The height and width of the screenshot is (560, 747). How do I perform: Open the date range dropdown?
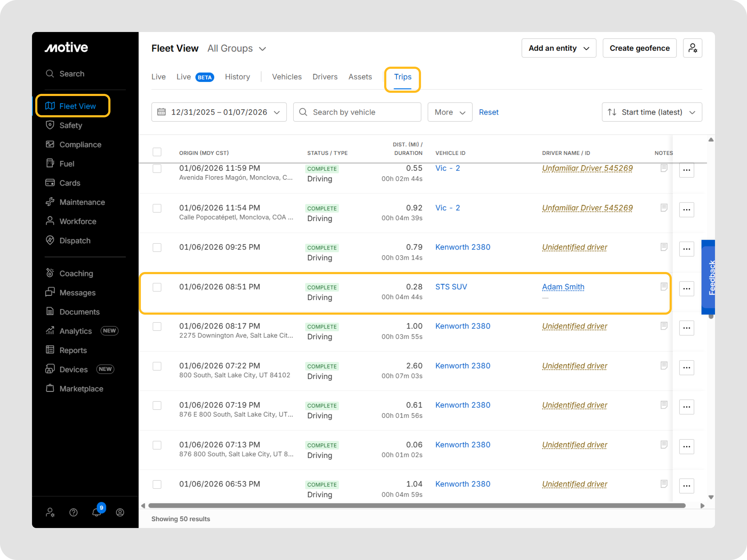219,112
